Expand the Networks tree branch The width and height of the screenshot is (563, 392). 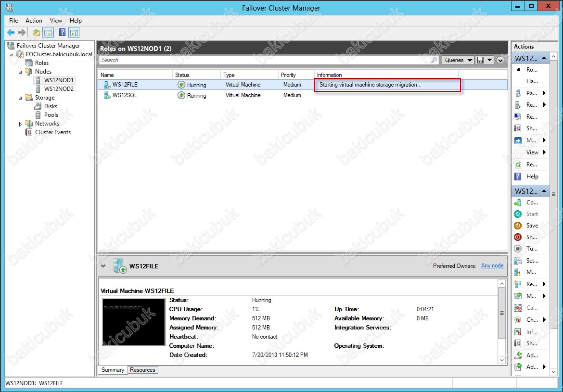point(20,124)
